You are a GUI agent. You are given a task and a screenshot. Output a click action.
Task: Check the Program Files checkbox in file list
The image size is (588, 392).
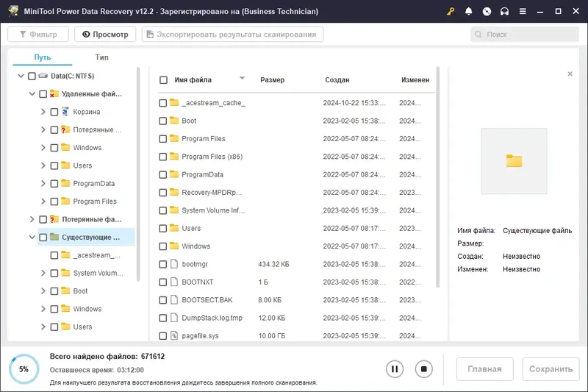click(x=162, y=139)
